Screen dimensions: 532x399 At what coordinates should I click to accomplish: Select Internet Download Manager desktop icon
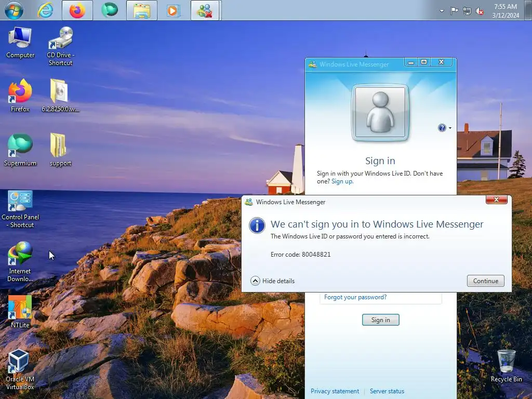tap(20, 262)
